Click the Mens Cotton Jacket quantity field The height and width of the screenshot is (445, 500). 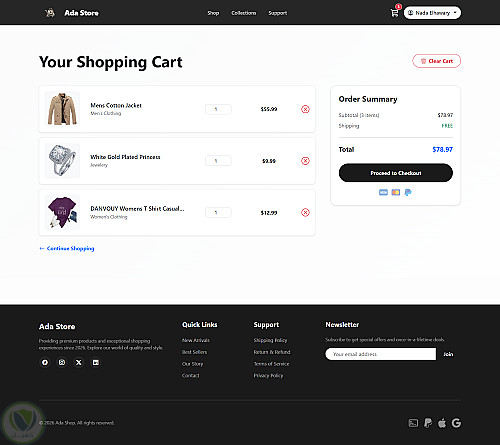pos(218,109)
